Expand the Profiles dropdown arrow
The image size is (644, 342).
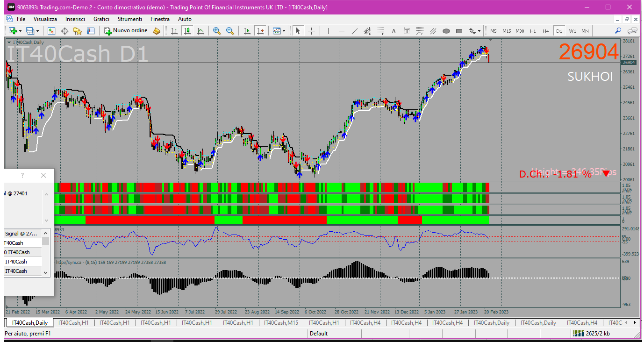(x=38, y=31)
